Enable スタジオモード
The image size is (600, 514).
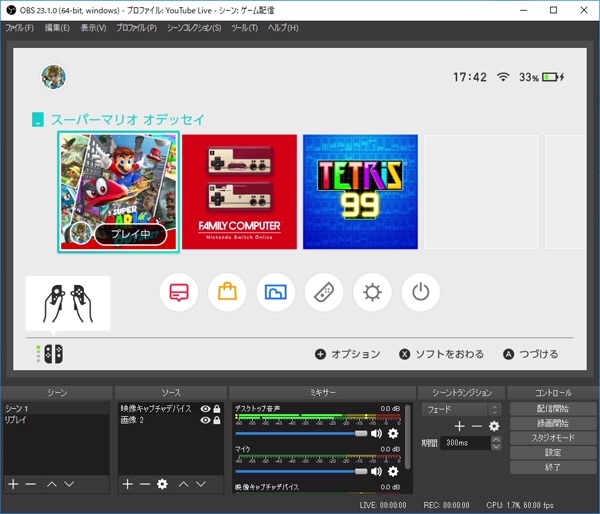(x=553, y=438)
